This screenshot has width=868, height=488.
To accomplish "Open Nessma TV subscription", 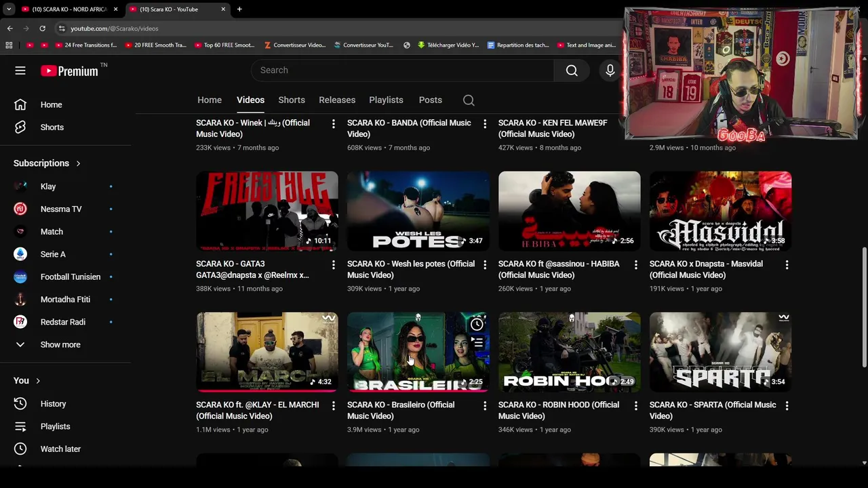I will click(60, 209).
